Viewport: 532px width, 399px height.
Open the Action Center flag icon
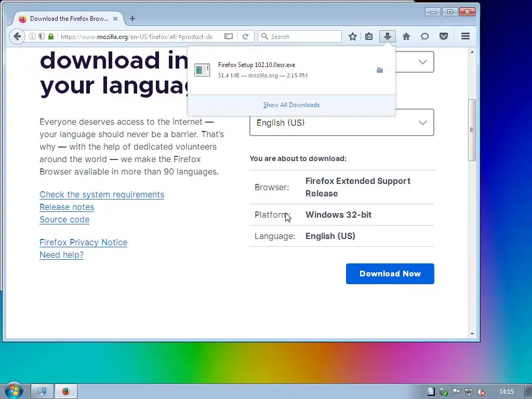456,392
